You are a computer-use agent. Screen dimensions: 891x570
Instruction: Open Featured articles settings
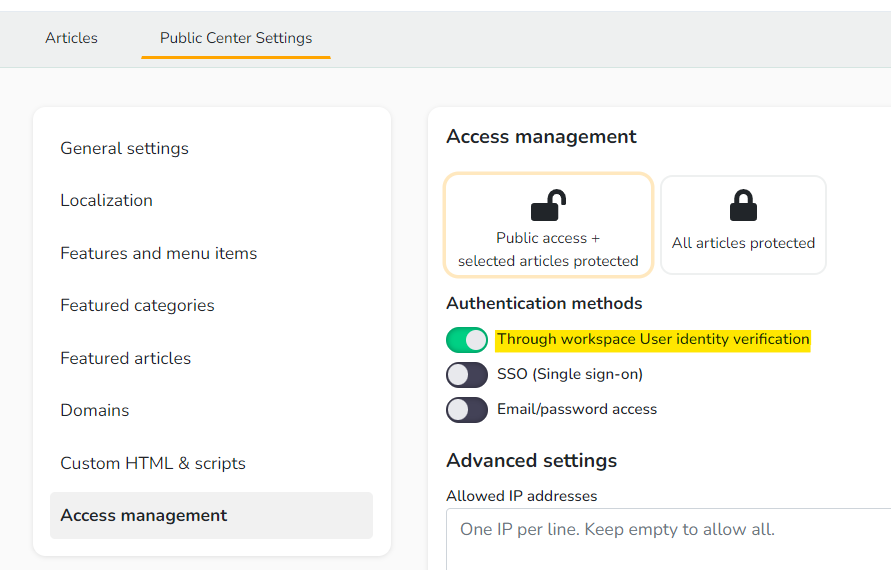click(126, 358)
